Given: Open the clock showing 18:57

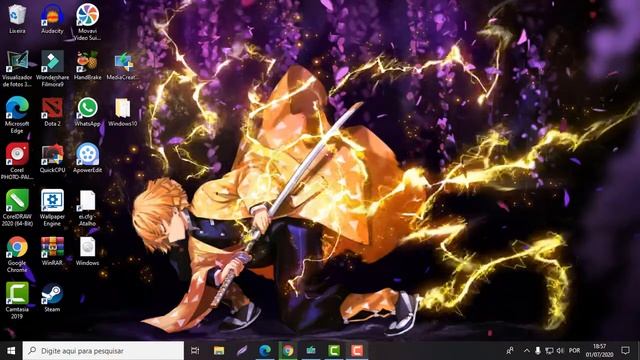Looking at the screenshot, I should coord(600,351).
